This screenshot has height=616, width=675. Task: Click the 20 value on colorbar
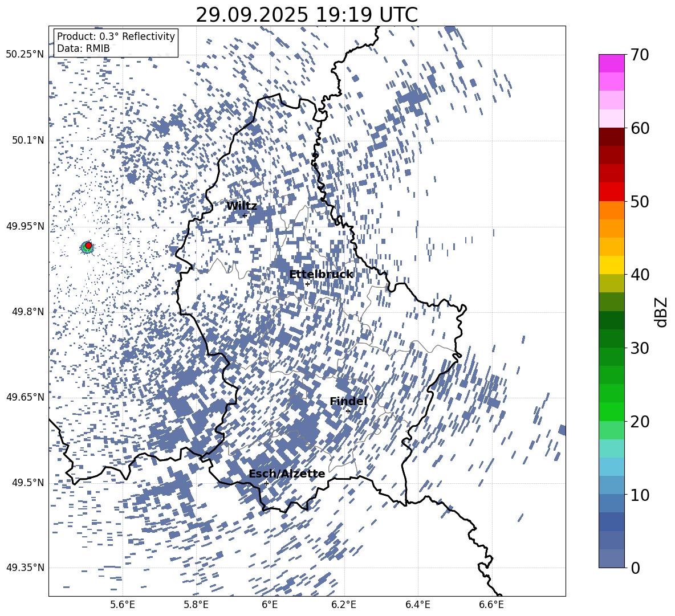639,422
